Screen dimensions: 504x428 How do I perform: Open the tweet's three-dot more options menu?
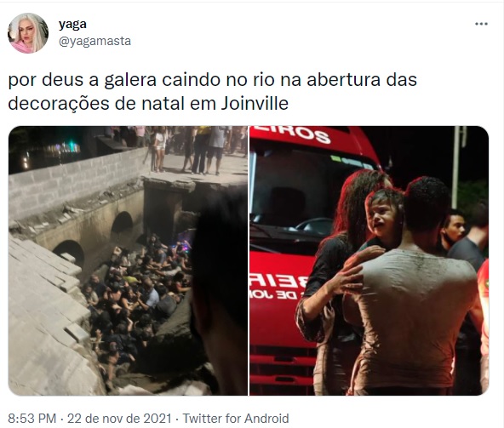pyautogui.click(x=481, y=24)
